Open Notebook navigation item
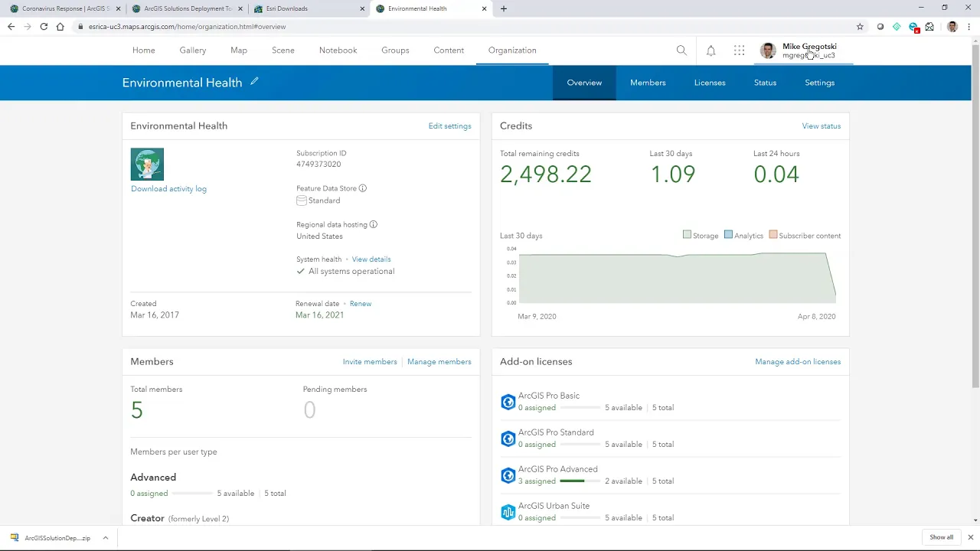Screen dimensions: 980x551 [338, 51]
